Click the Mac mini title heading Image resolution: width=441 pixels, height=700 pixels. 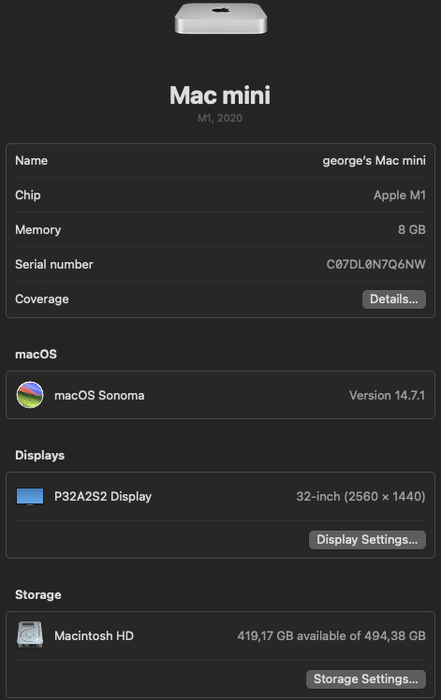tap(220, 95)
